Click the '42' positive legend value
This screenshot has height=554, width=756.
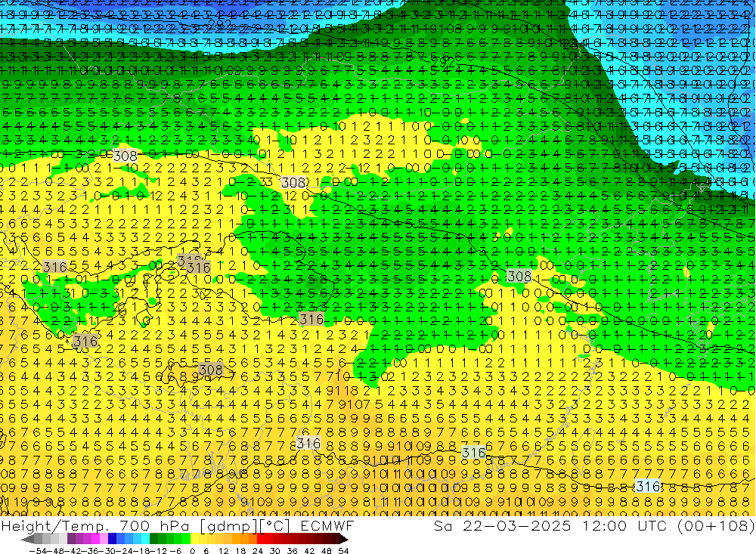pos(309,551)
